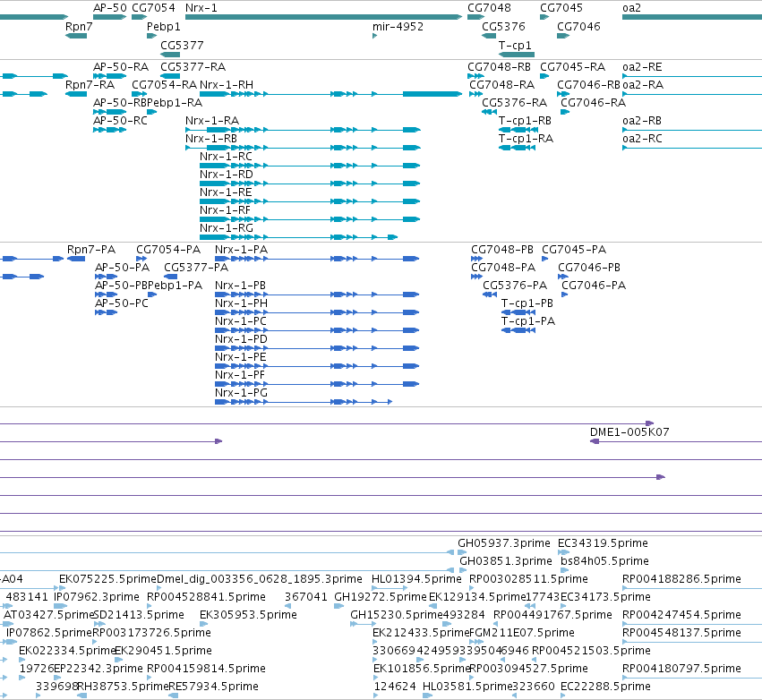Viewport: 762px width, 700px height.
Task: Select the oa2-RC transcript label
Action: click(x=642, y=139)
